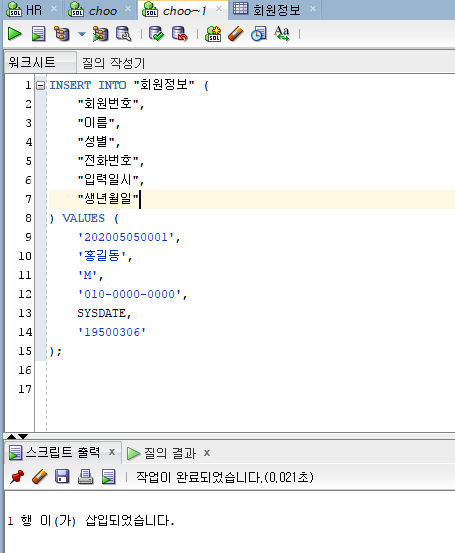Image resolution: width=455 pixels, height=553 pixels.
Task: Run the statement with green play icon
Action: pos(14,34)
